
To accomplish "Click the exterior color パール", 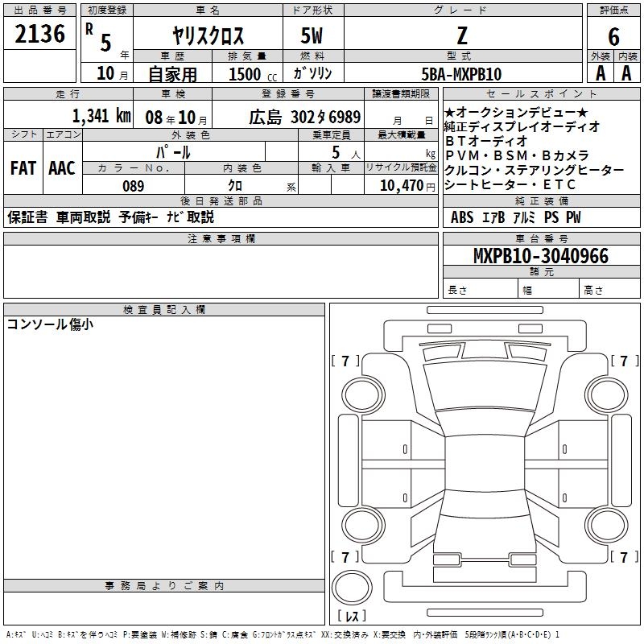I will (173, 152).
